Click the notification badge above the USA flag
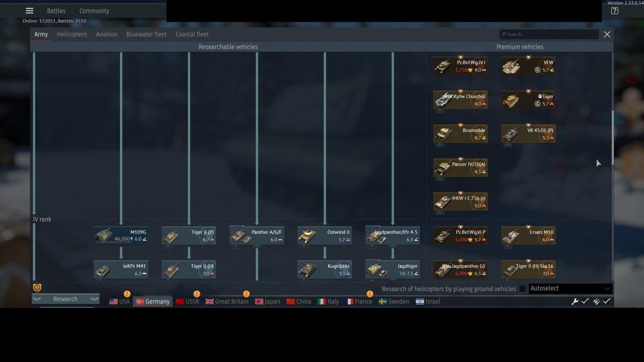The width and height of the screenshot is (644, 362). point(127,294)
